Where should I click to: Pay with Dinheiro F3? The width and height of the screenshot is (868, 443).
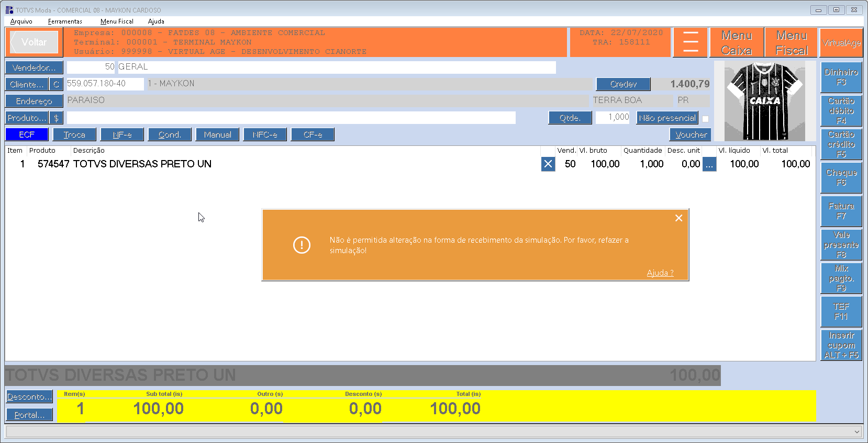click(x=841, y=77)
